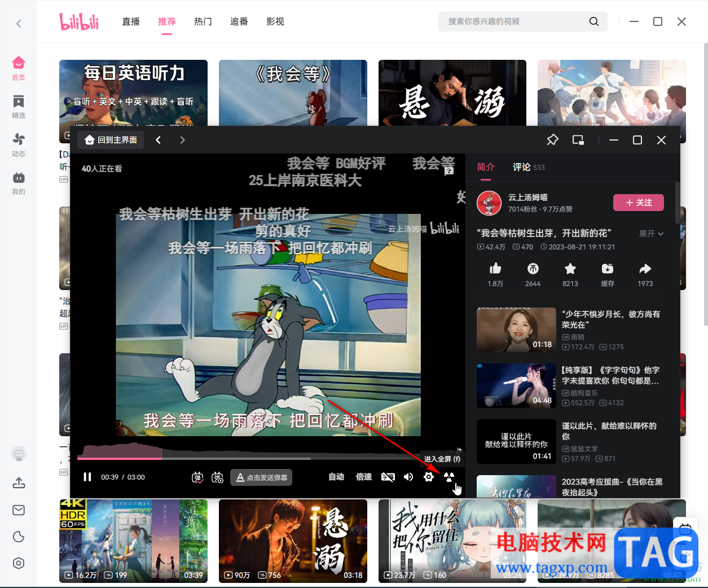Screen dimensions: 708x588
Task: Open recommended video 字字句句 thumbnail
Action: (516, 385)
